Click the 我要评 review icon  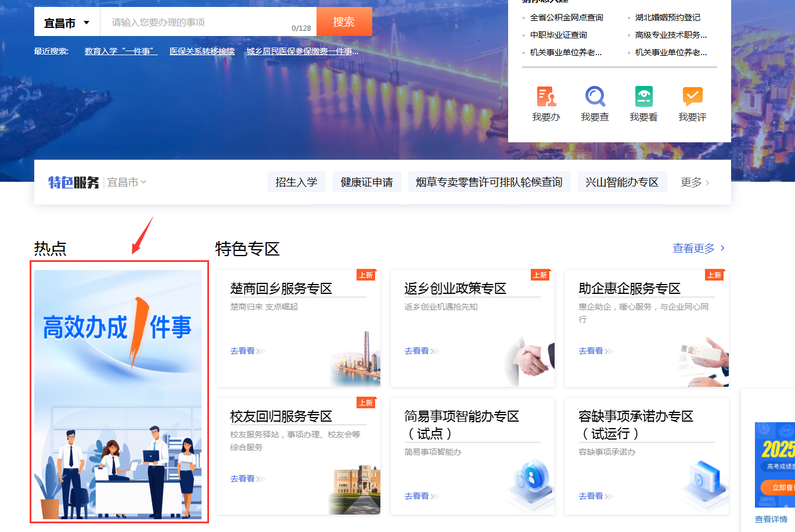tap(692, 96)
